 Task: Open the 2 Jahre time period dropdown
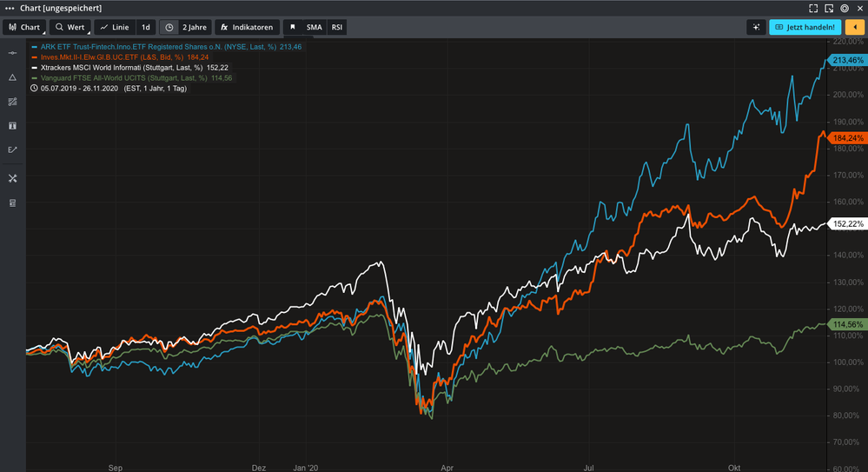[195, 27]
